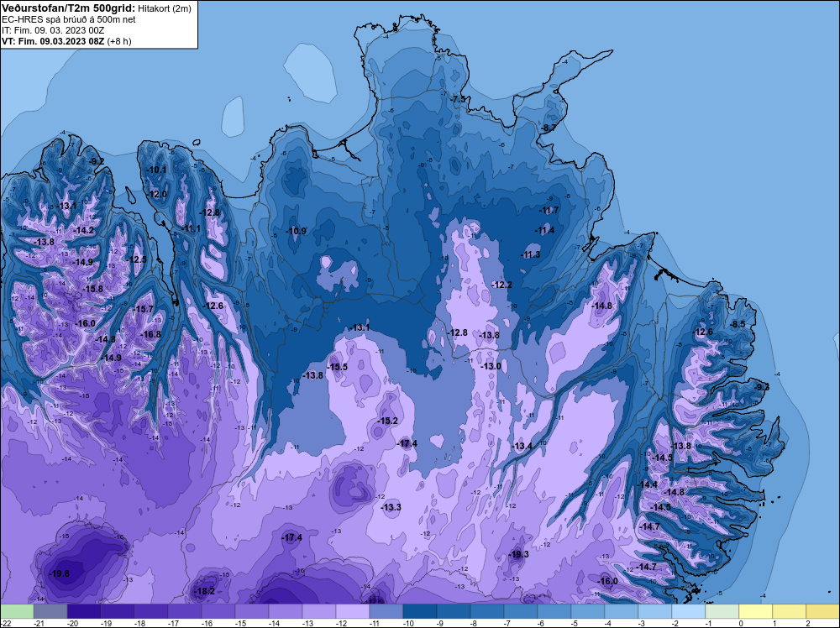Click the -10.9 temperature value
The height and width of the screenshot is (628, 840).
[x=297, y=231]
